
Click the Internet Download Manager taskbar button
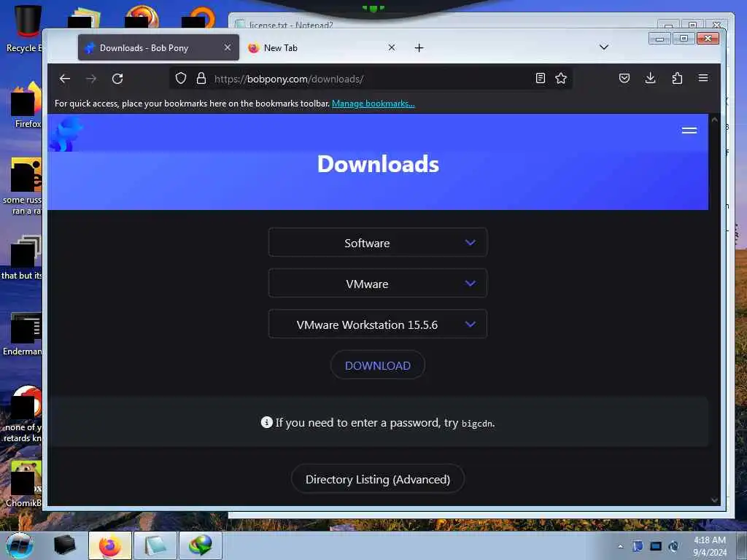tap(201, 545)
